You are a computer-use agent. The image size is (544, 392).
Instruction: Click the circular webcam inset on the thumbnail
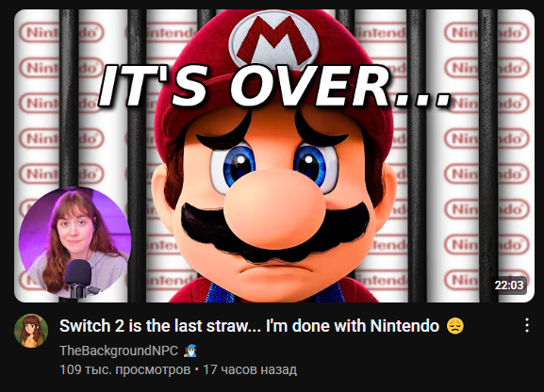tap(74, 242)
